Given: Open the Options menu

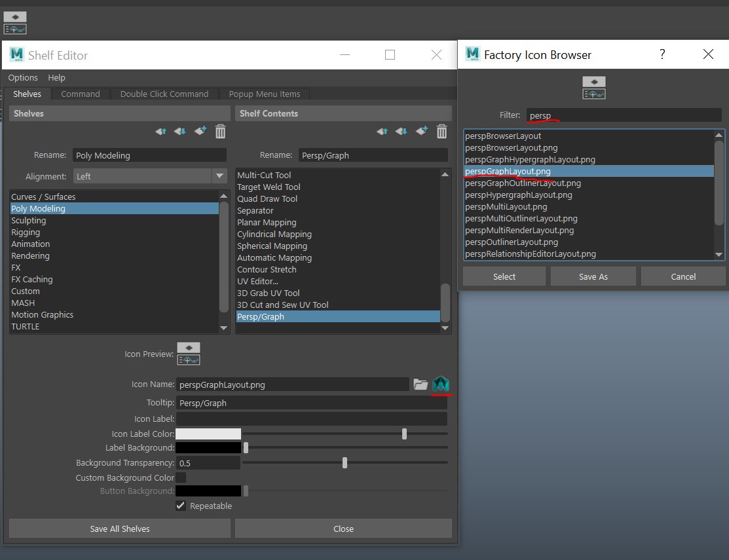Looking at the screenshot, I should [23, 77].
